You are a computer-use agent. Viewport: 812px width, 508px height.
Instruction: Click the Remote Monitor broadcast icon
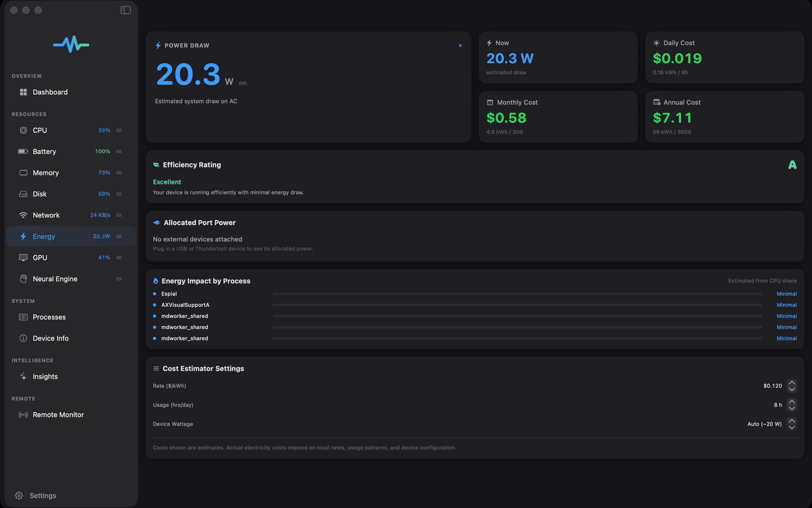point(23,415)
